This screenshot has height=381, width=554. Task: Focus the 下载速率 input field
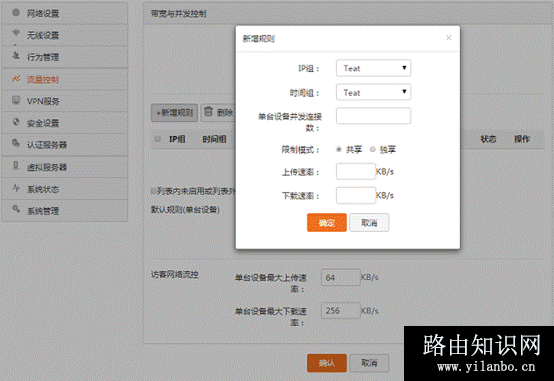356,195
